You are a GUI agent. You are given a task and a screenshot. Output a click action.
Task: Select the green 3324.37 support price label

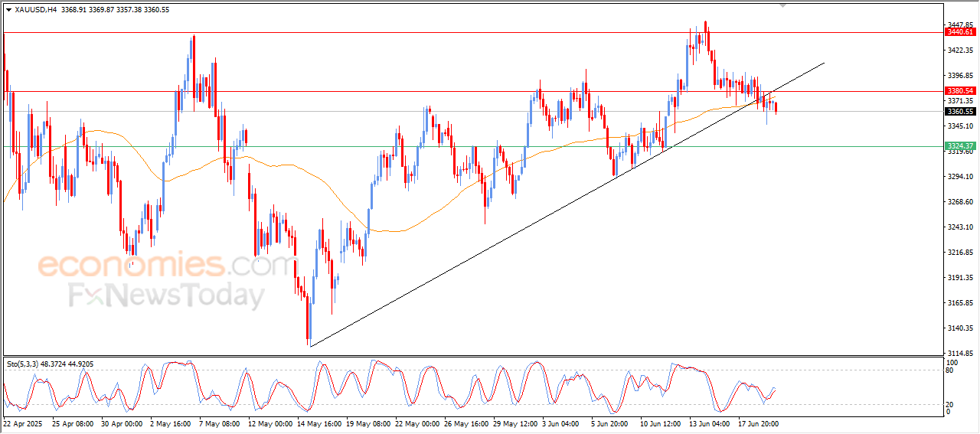point(960,146)
